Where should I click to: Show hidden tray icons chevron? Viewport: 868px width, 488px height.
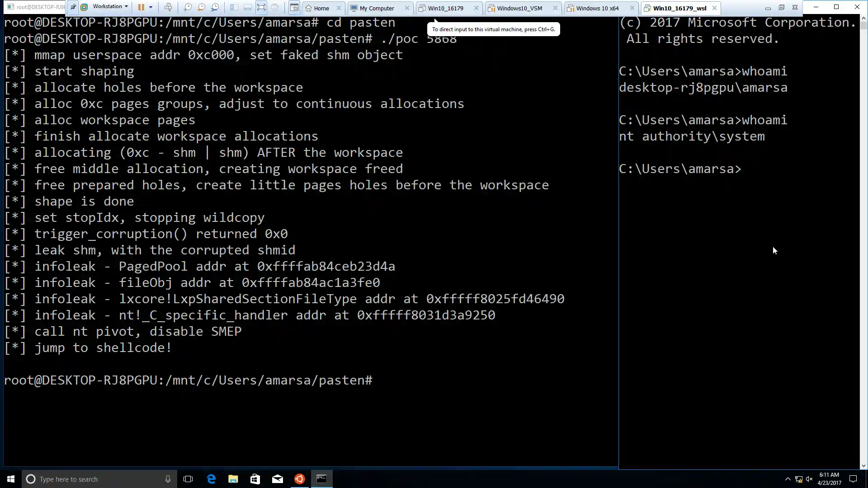tap(788, 479)
